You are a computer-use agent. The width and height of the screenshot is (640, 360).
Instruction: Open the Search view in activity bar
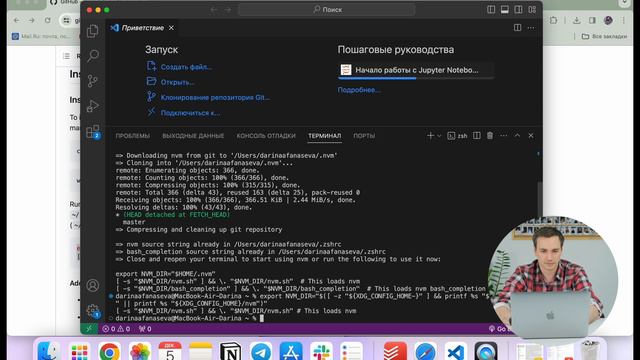(x=93, y=56)
